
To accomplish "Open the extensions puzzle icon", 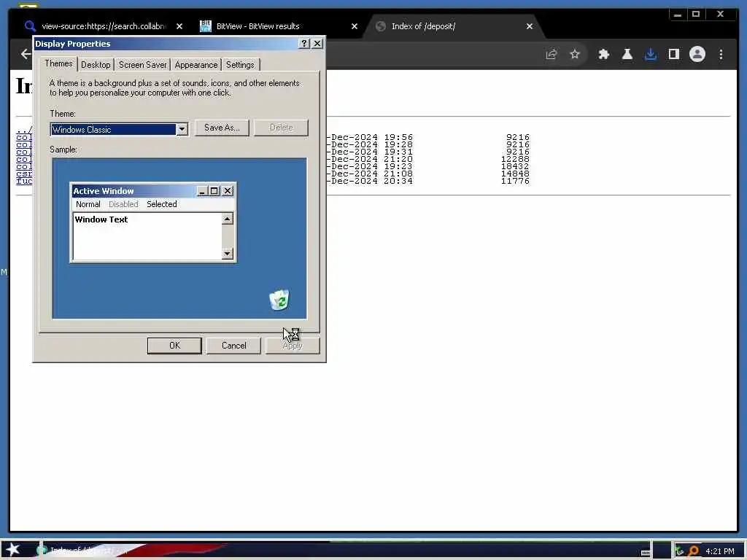I will coord(603,54).
